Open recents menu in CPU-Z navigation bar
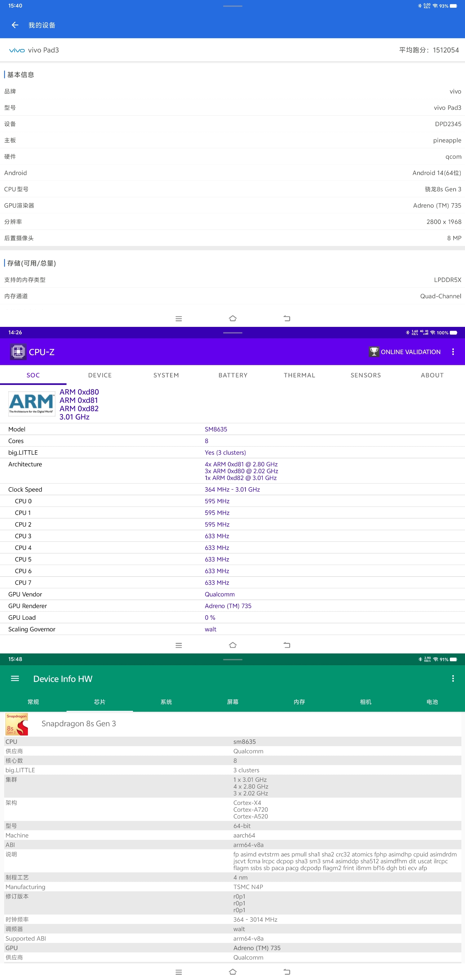Viewport: 465px width, 980px height. tap(179, 645)
